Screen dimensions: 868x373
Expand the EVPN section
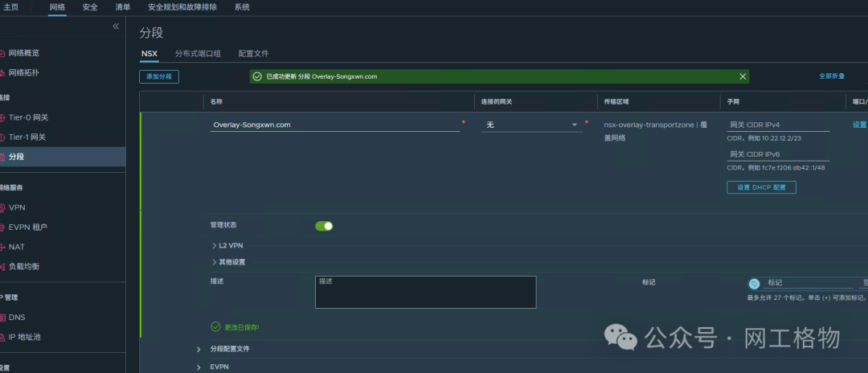click(213, 367)
